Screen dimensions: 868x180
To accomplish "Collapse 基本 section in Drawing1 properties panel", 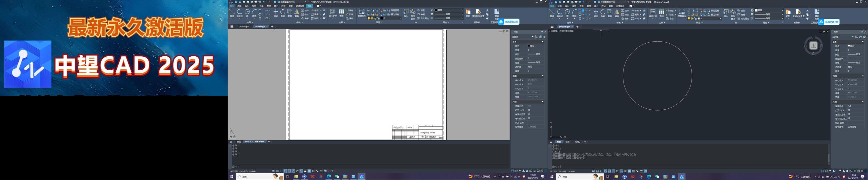I will (x=863, y=42).
